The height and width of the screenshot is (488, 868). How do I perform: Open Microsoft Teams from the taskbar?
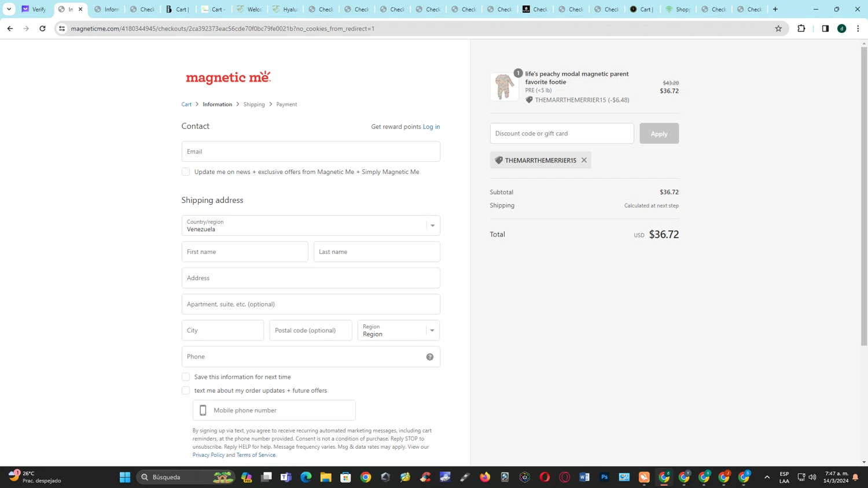coord(286,477)
